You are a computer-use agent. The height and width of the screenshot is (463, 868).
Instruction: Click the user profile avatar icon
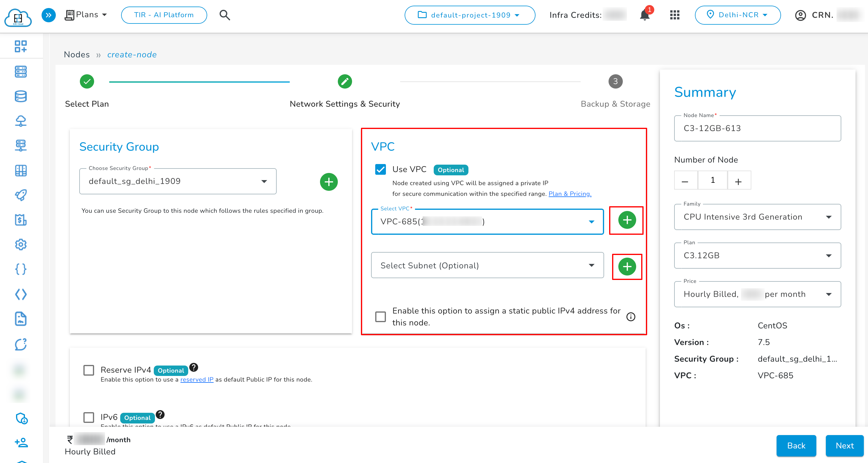[801, 15]
